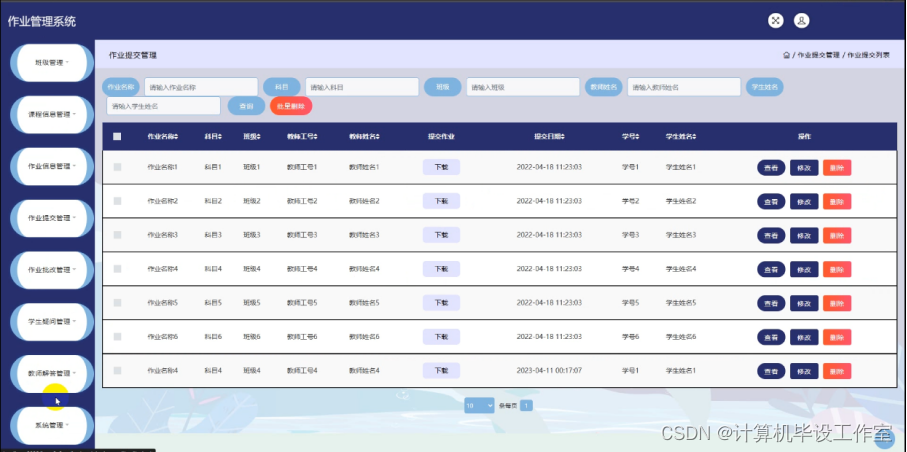View details of row 作业名称1 with 查看
The width and height of the screenshot is (907, 452).
(x=771, y=168)
